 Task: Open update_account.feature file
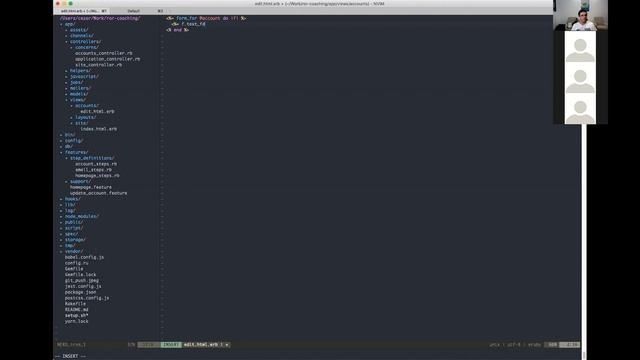(98, 193)
